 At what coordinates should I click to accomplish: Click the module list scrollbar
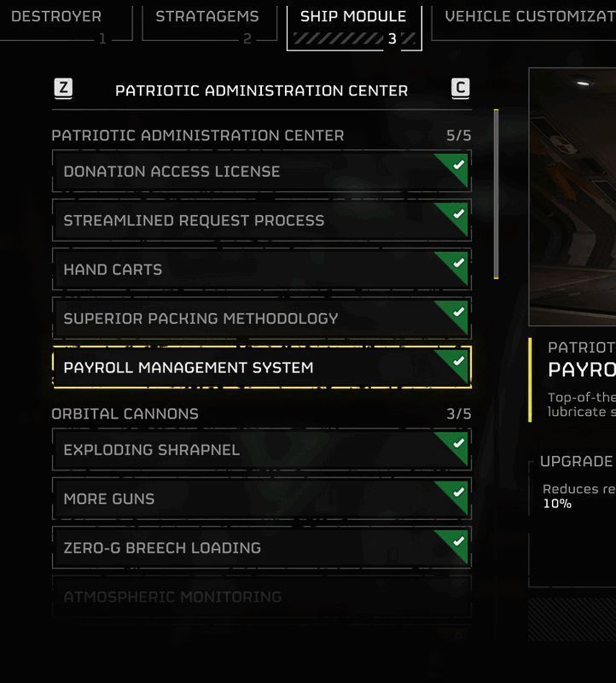[496, 194]
